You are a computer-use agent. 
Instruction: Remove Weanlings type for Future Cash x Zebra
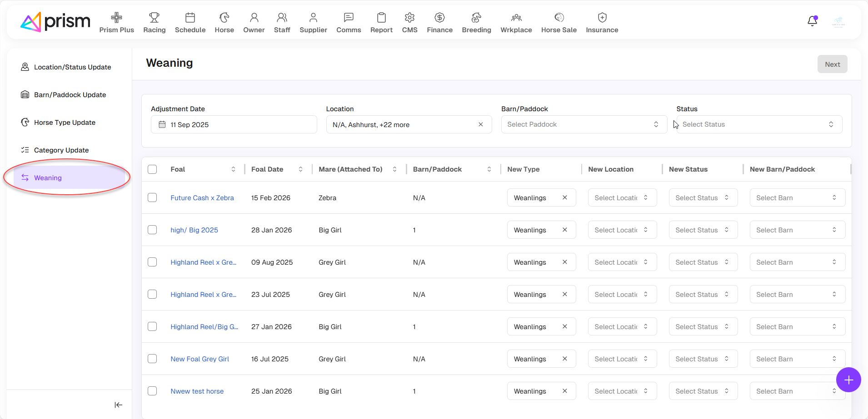[564, 197]
